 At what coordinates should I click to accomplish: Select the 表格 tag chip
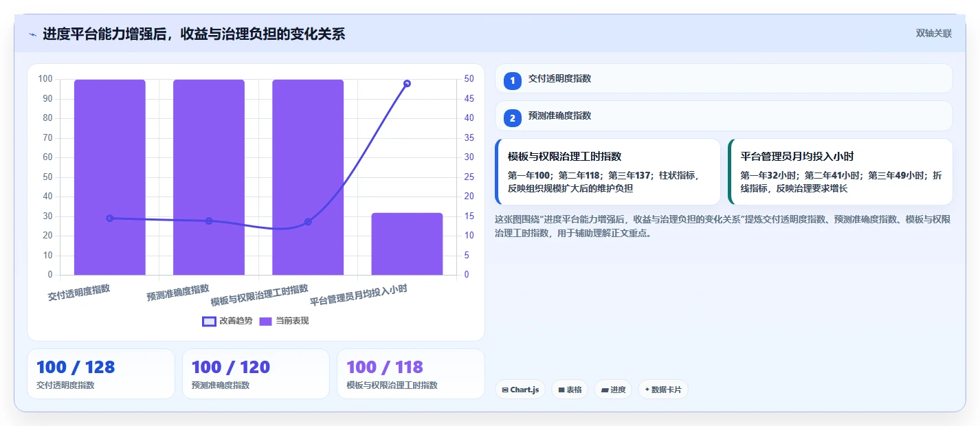coord(570,390)
